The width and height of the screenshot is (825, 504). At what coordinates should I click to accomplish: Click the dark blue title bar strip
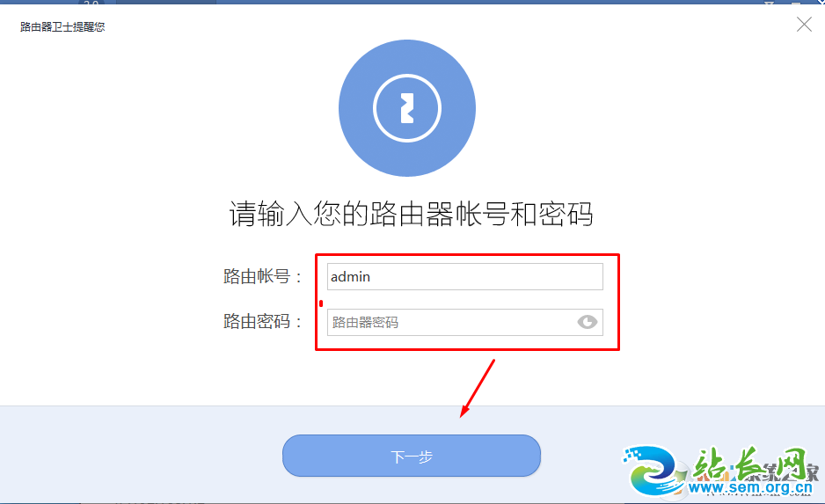[x=412, y=2]
